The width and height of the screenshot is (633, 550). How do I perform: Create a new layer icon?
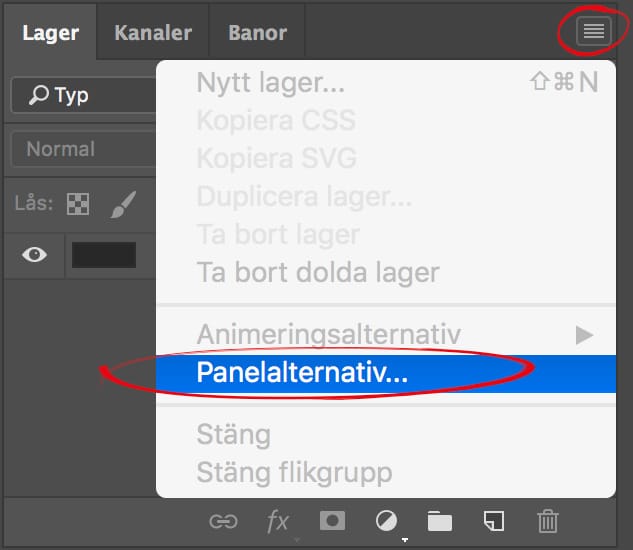click(494, 521)
